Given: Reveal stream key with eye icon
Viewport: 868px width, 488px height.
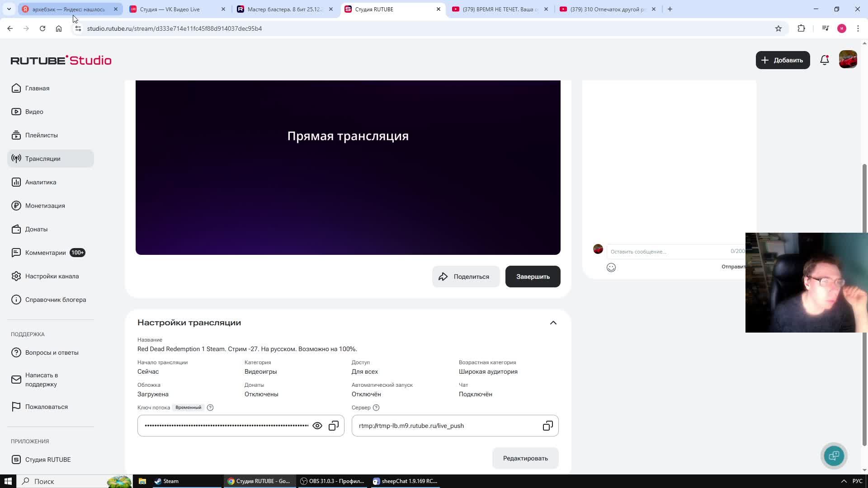Looking at the screenshot, I should (x=317, y=426).
